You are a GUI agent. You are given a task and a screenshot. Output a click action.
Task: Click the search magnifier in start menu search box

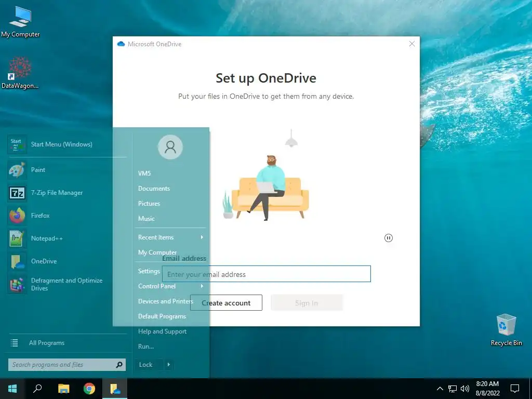119,365
